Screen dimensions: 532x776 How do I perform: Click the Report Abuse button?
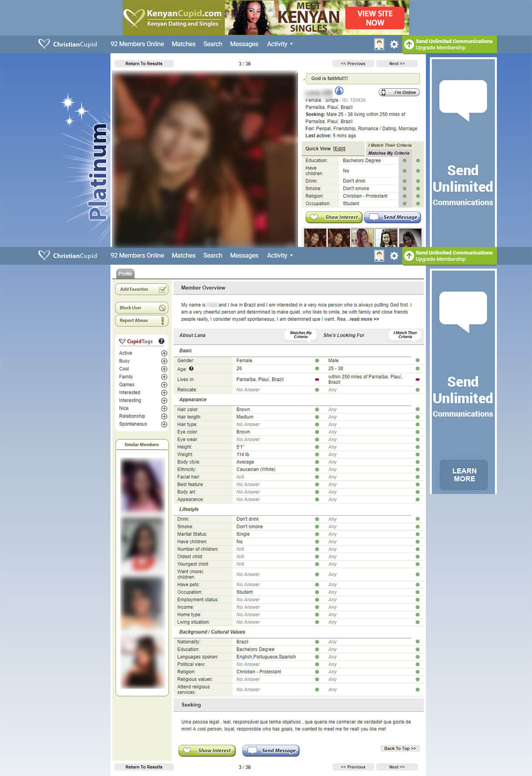(142, 321)
